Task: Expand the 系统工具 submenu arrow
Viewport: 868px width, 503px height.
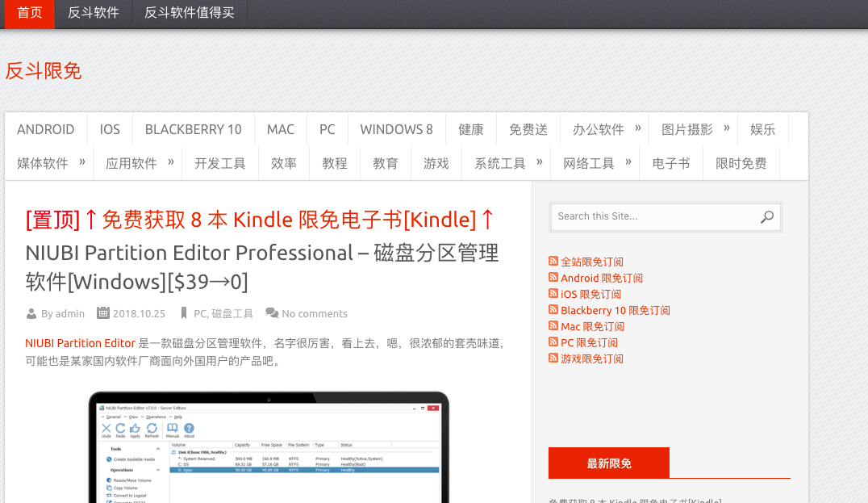Action: coord(539,161)
